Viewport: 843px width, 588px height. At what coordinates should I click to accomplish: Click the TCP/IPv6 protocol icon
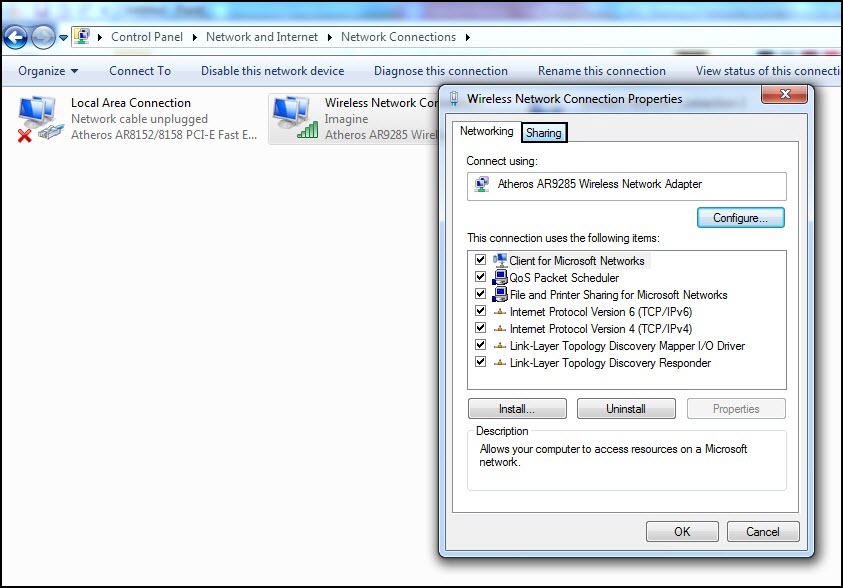click(500, 312)
